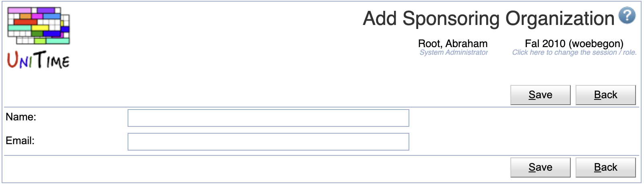644x186 pixels.
Task: Focus the Name input field
Action: 268,118
